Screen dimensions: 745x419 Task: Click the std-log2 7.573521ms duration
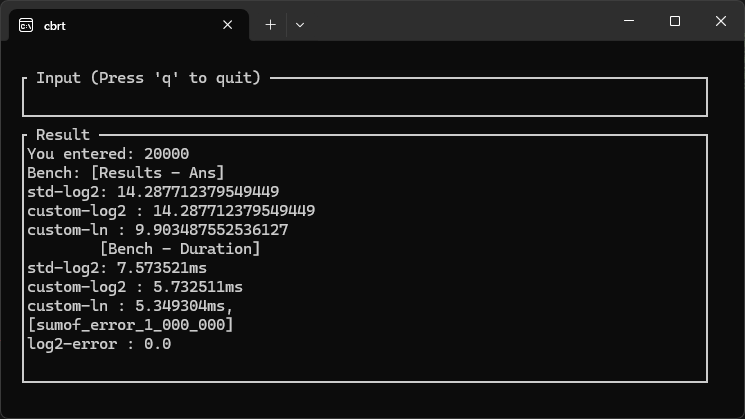(x=162, y=268)
